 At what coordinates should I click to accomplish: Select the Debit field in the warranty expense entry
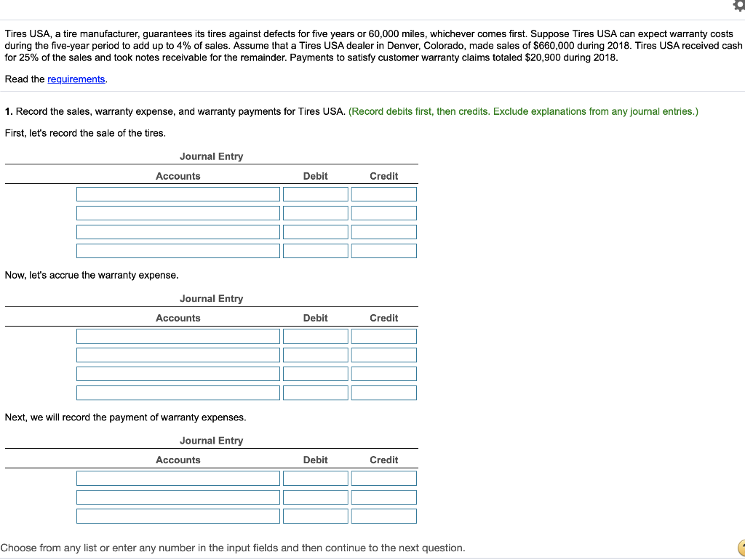[315, 335]
